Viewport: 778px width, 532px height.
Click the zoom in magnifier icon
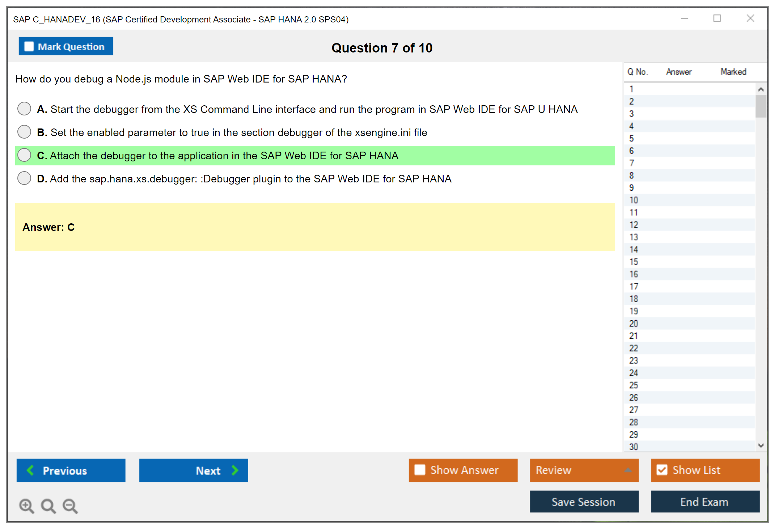26,506
